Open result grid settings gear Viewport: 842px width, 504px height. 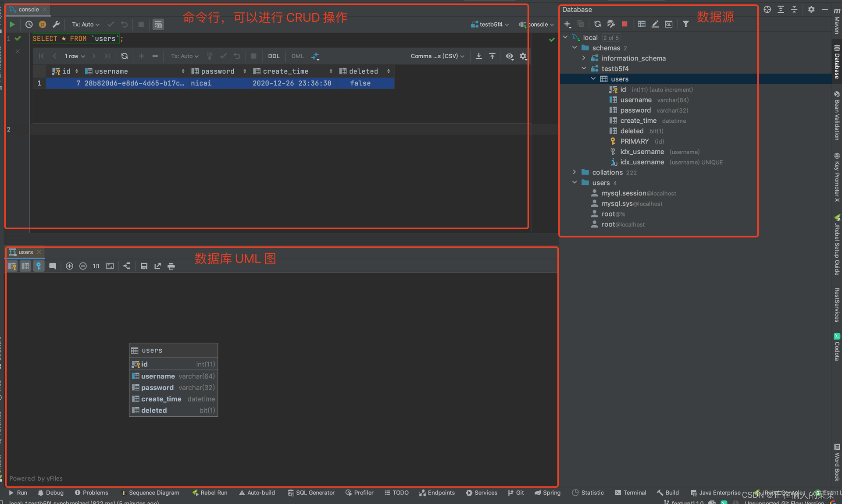tap(523, 56)
